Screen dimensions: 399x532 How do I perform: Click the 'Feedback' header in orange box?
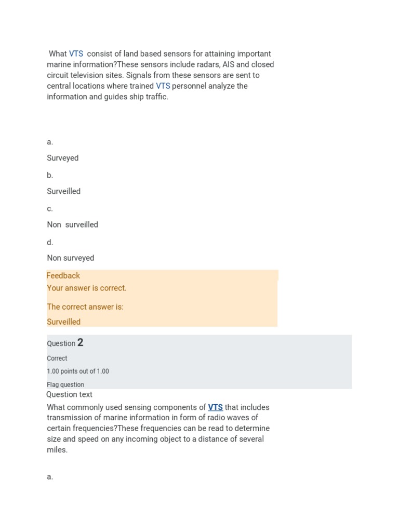pos(63,275)
